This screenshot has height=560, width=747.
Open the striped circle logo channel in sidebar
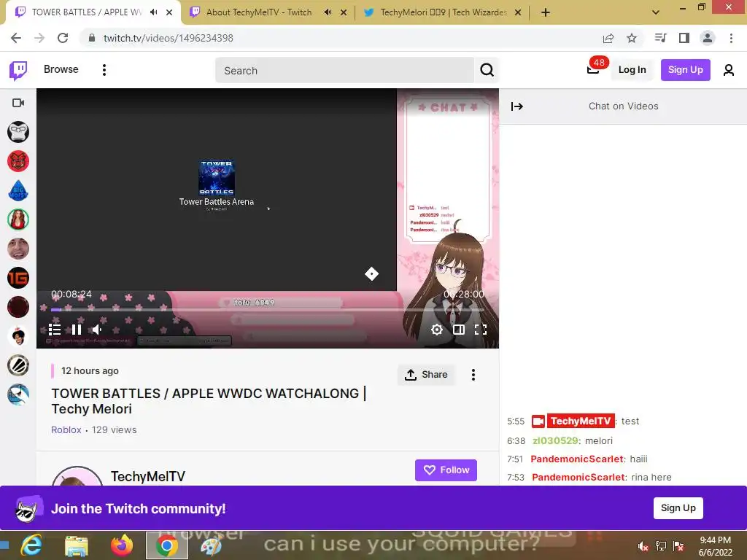pyautogui.click(x=18, y=366)
